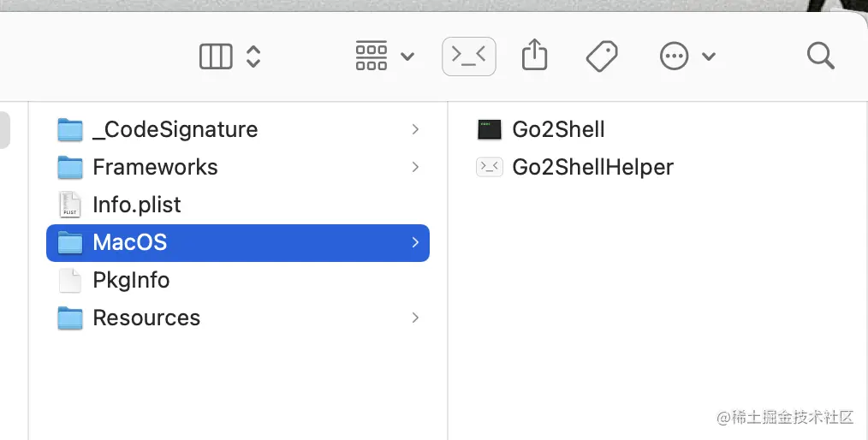Select the Info.plist file

[137, 205]
